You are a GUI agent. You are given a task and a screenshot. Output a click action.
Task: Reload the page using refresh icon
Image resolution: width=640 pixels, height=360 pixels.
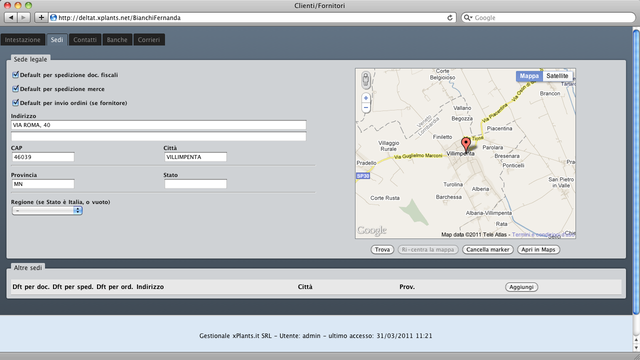[x=450, y=18]
